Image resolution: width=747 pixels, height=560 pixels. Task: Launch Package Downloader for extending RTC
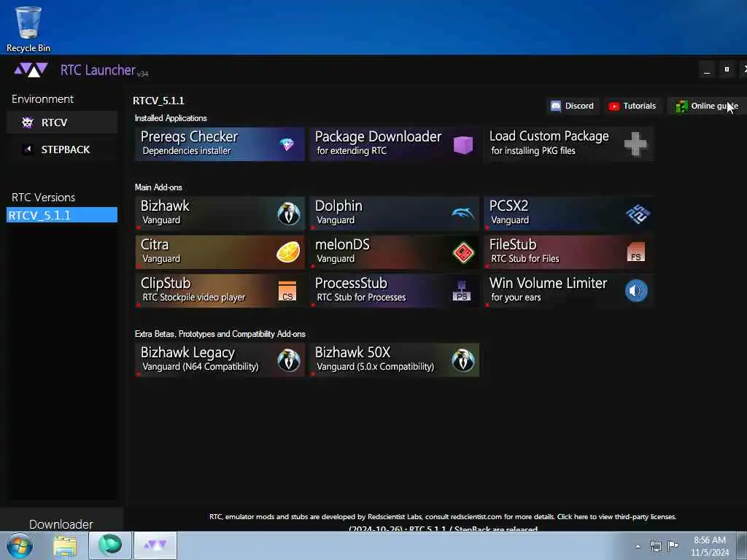[x=395, y=144]
